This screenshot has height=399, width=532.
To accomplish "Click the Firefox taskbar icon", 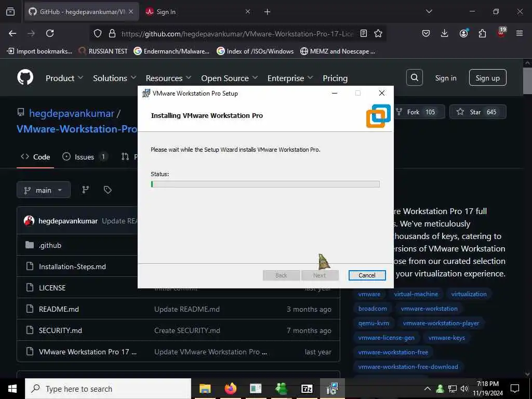I will 230,389.
